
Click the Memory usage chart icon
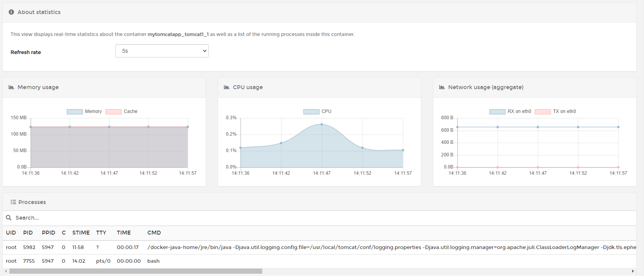tap(11, 87)
